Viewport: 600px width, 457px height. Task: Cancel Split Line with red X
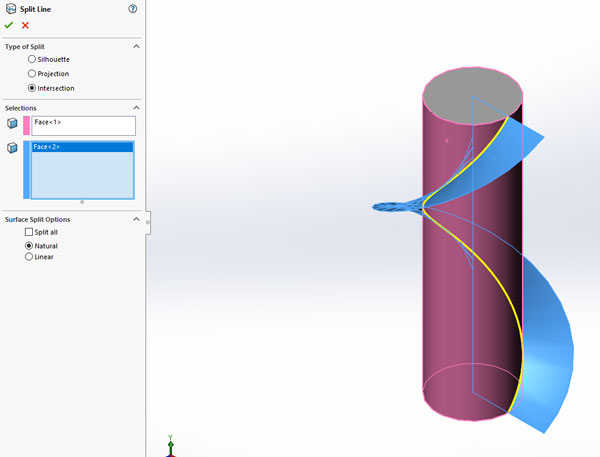click(25, 25)
